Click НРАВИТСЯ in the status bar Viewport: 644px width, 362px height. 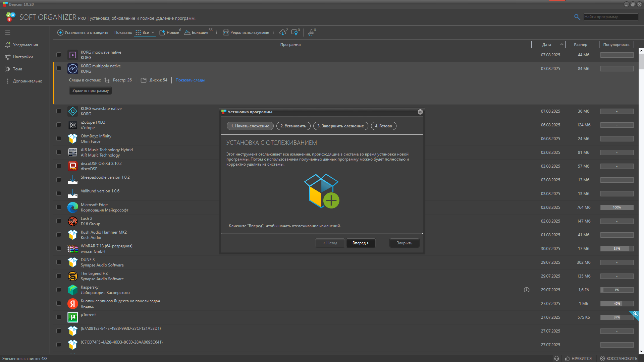(578, 358)
